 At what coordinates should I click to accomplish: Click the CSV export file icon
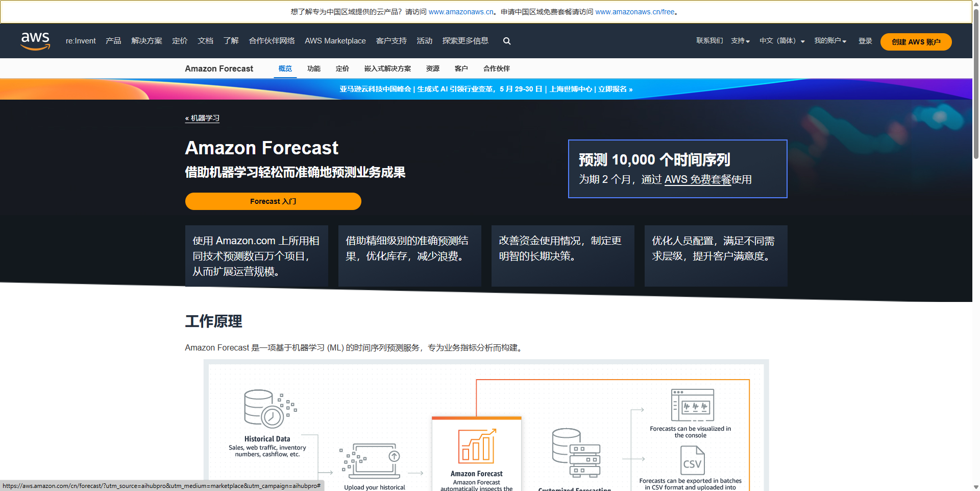[692, 460]
